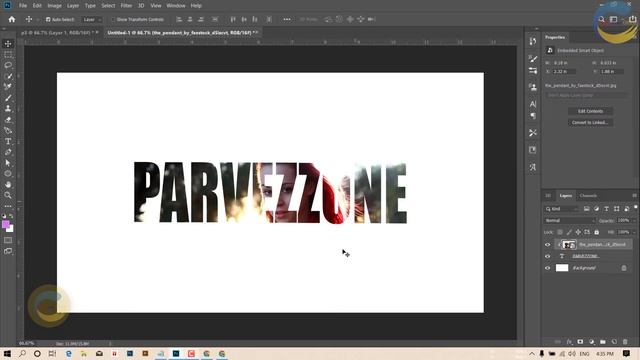Select the Hand tool

(8, 184)
